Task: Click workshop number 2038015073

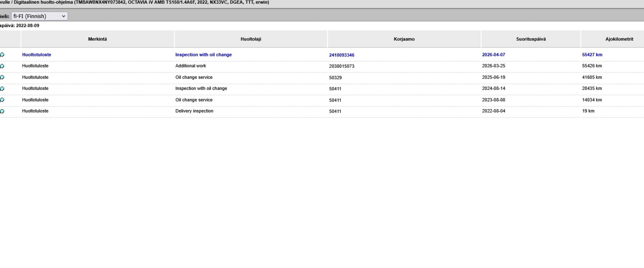Action: point(341,66)
